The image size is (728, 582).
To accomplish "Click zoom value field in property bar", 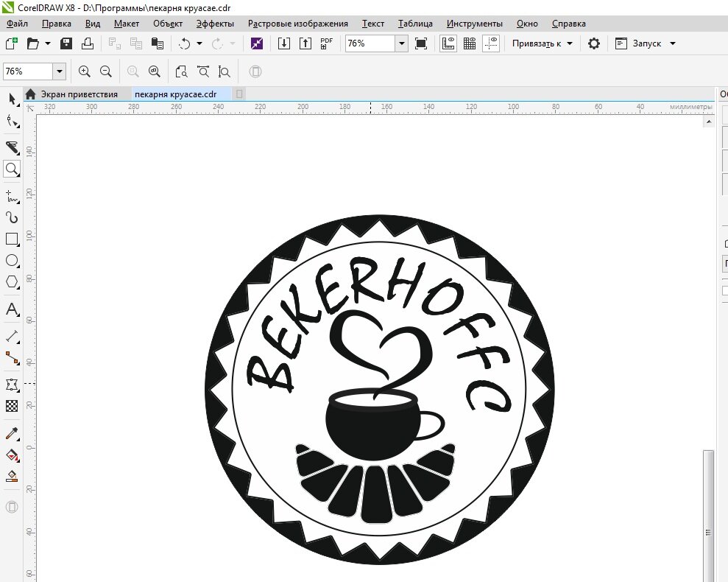I will [27, 71].
